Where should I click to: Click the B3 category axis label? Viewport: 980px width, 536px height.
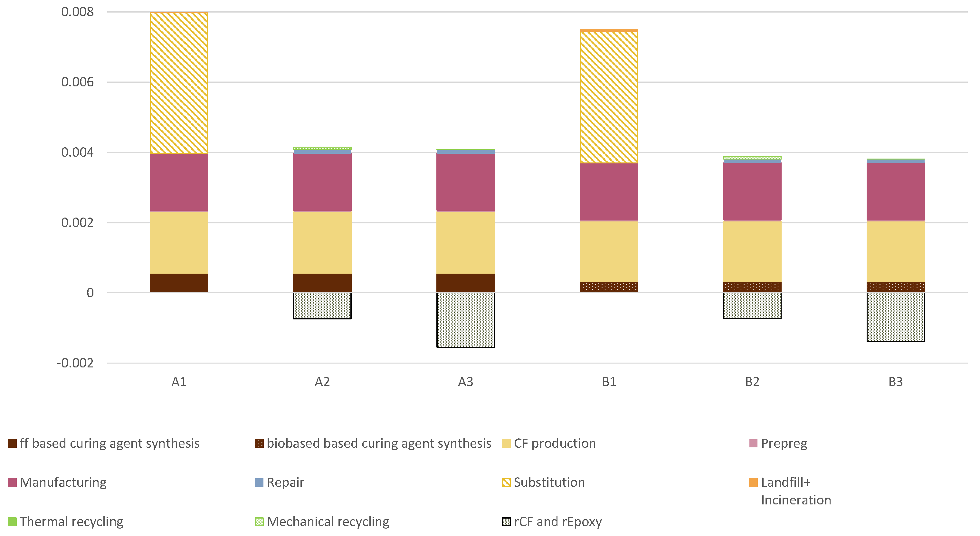click(x=896, y=382)
